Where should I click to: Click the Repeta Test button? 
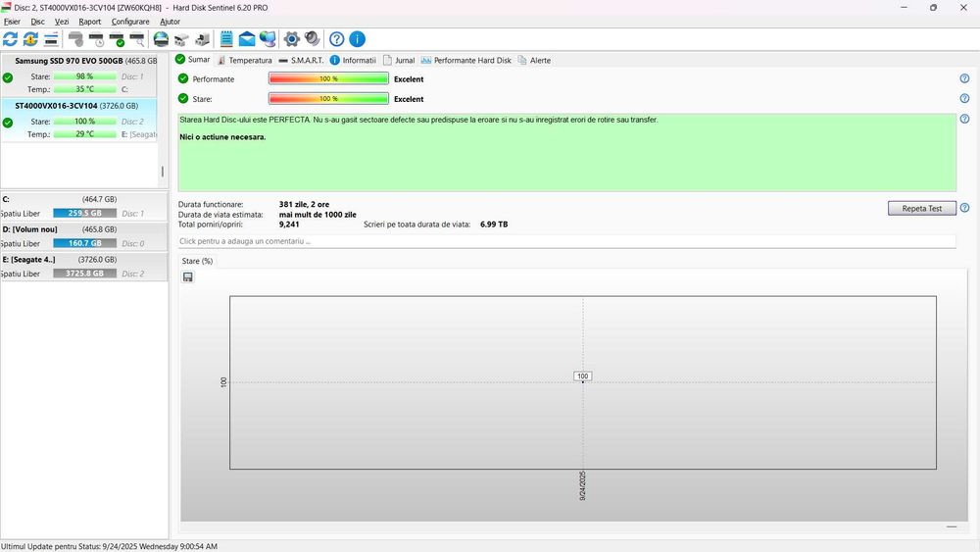pyautogui.click(x=922, y=208)
